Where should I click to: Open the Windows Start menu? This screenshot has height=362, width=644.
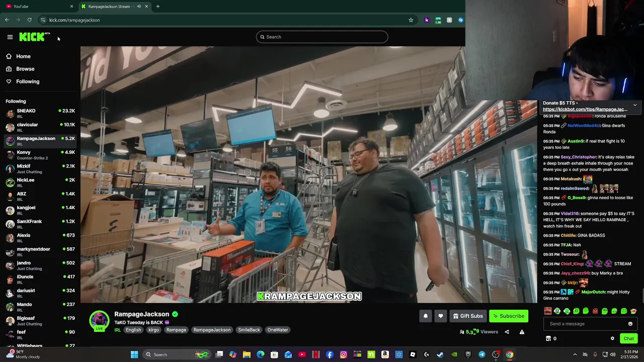coord(134,354)
